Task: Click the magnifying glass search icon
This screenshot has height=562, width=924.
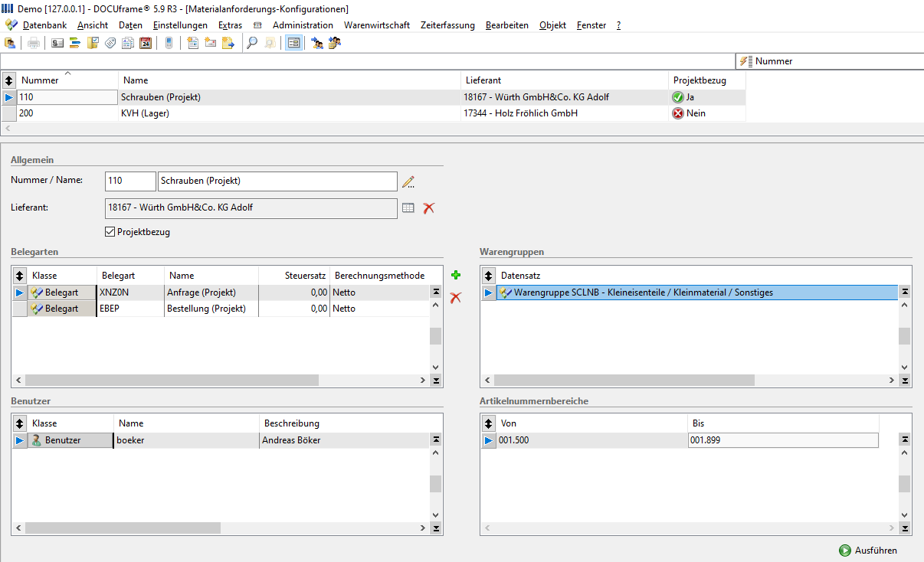Action: [252, 43]
